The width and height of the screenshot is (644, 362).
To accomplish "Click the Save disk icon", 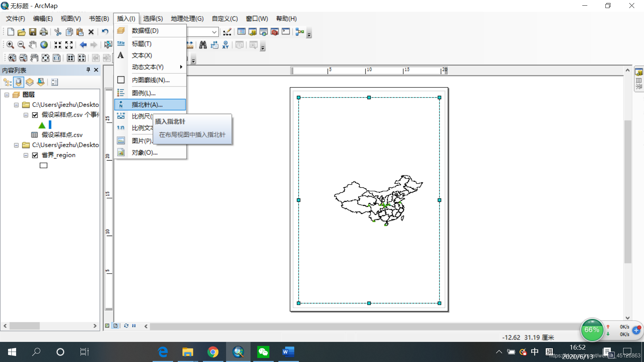I will 33,32.
